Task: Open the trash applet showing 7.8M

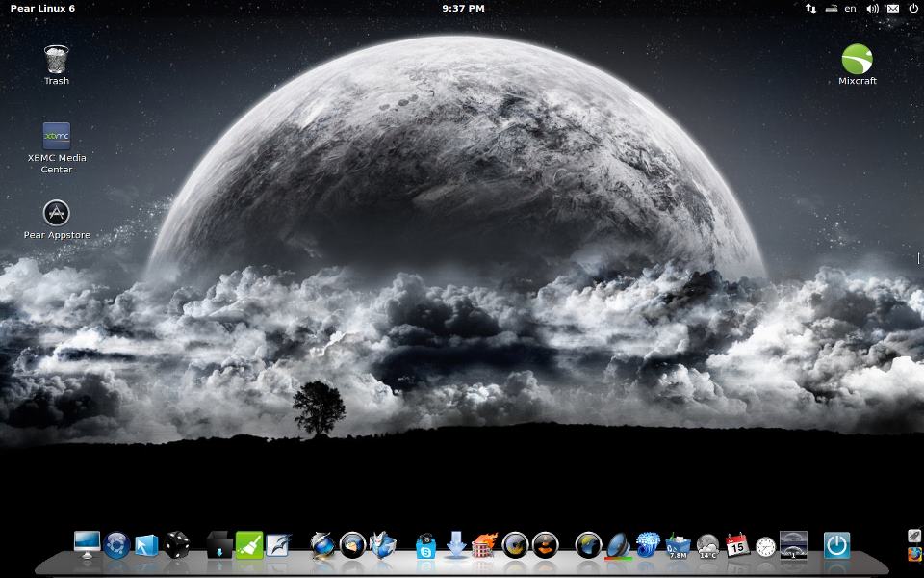Action: tap(679, 547)
